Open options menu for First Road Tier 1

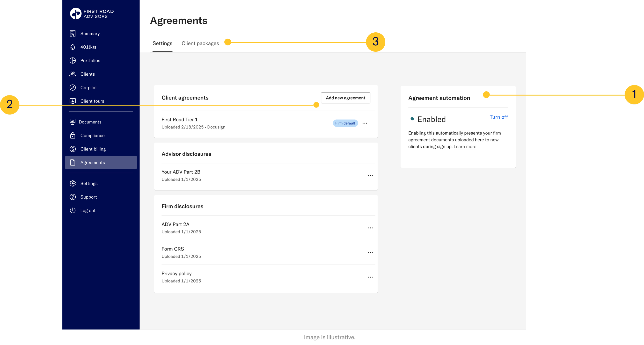coord(365,123)
